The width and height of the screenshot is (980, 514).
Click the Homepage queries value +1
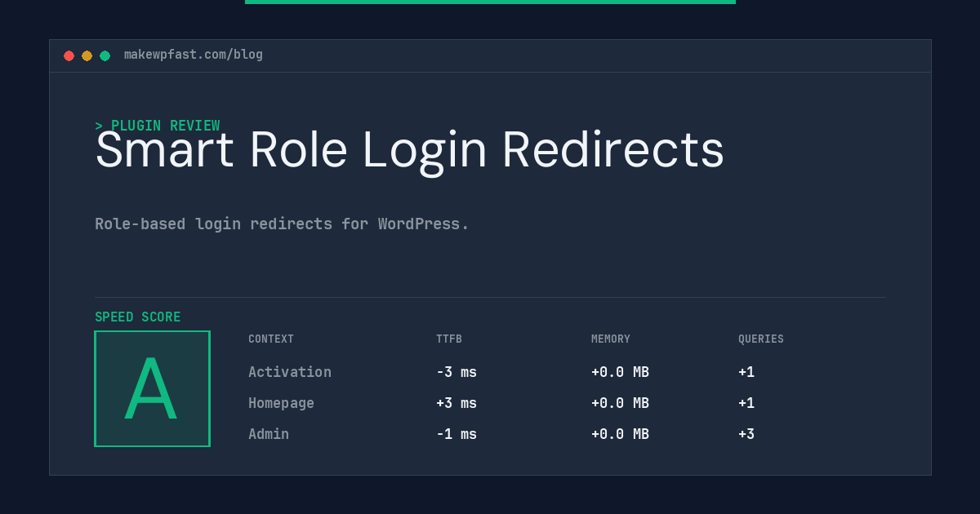click(746, 403)
